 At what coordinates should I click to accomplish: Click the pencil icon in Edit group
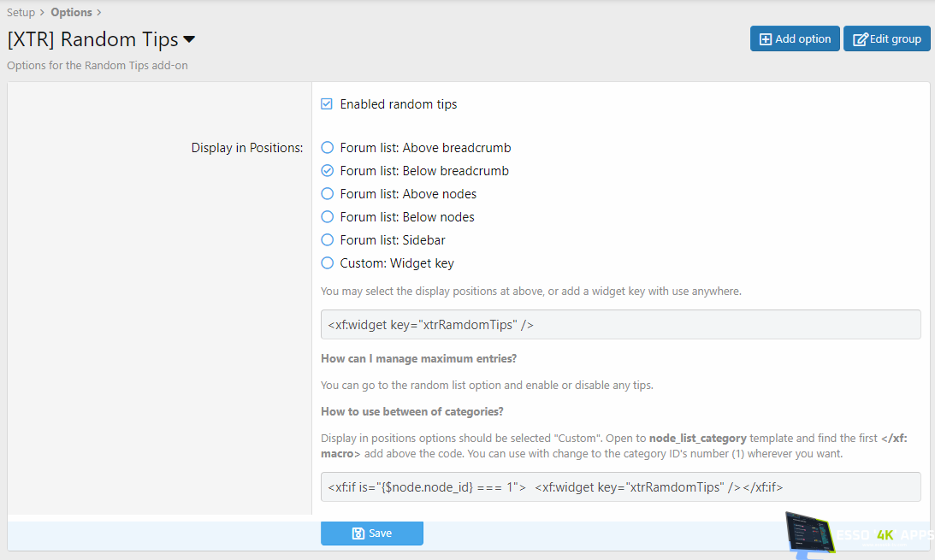click(860, 39)
